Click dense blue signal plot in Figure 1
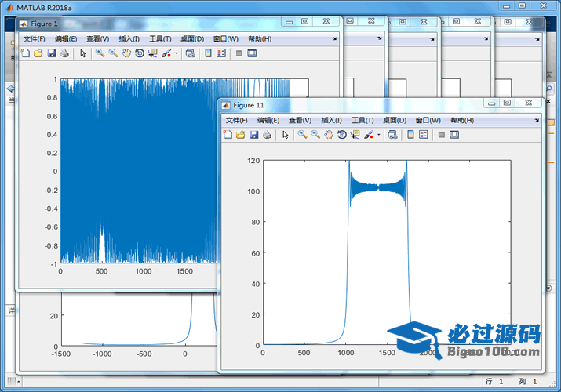This screenshot has width=561, height=392. [139, 171]
